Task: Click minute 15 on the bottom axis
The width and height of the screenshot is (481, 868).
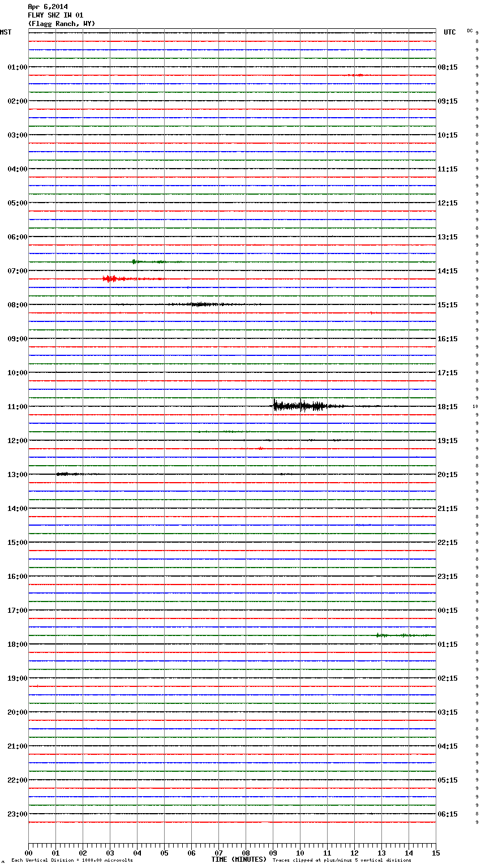Action: 436,853
